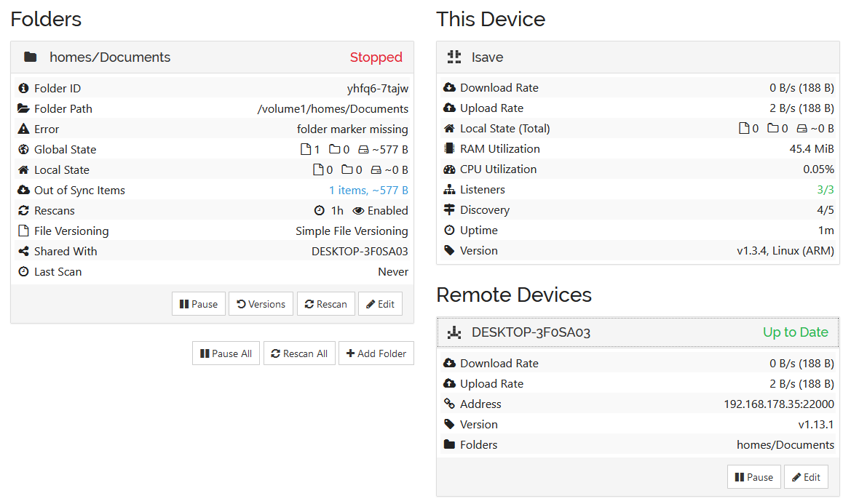Image resolution: width=851 pixels, height=504 pixels.
Task: Click the speedometer icon next to CPU Utilization
Action: (449, 169)
